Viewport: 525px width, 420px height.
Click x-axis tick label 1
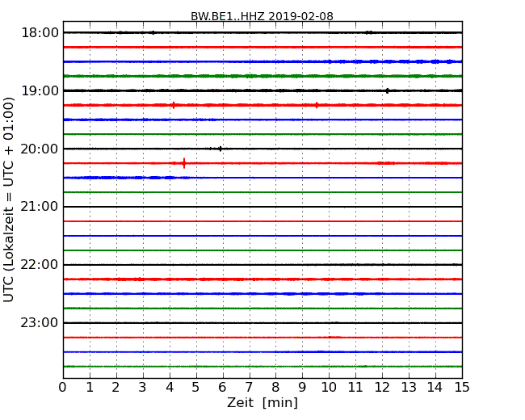click(90, 387)
